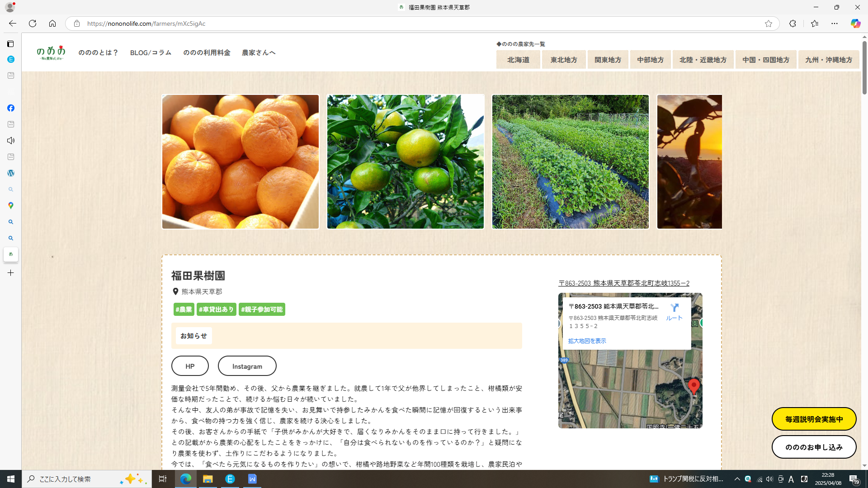Viewport: 868px width, 488px height.
Task: Open Copilot icon in toolbar
Action: tap(855, 23)
